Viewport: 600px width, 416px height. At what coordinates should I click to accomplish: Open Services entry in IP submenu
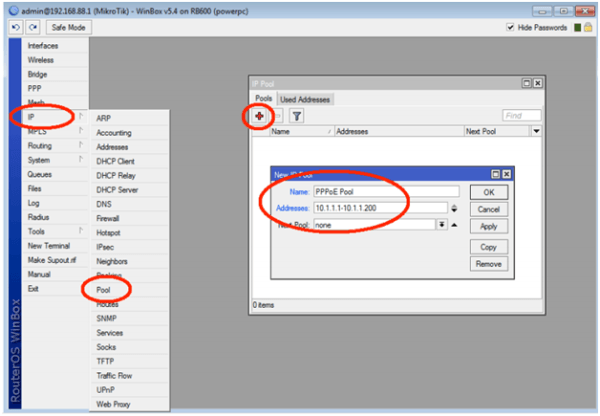[130, 333]
